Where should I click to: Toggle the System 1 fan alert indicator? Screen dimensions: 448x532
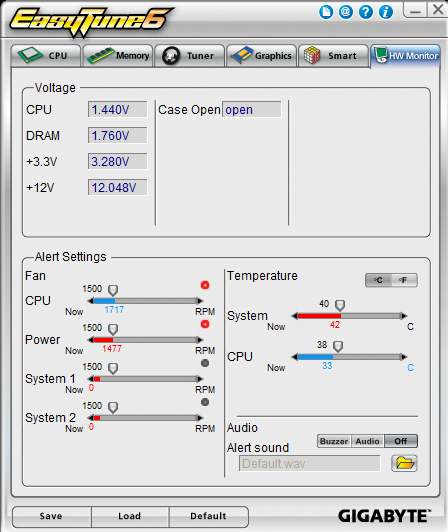(205, 363)
